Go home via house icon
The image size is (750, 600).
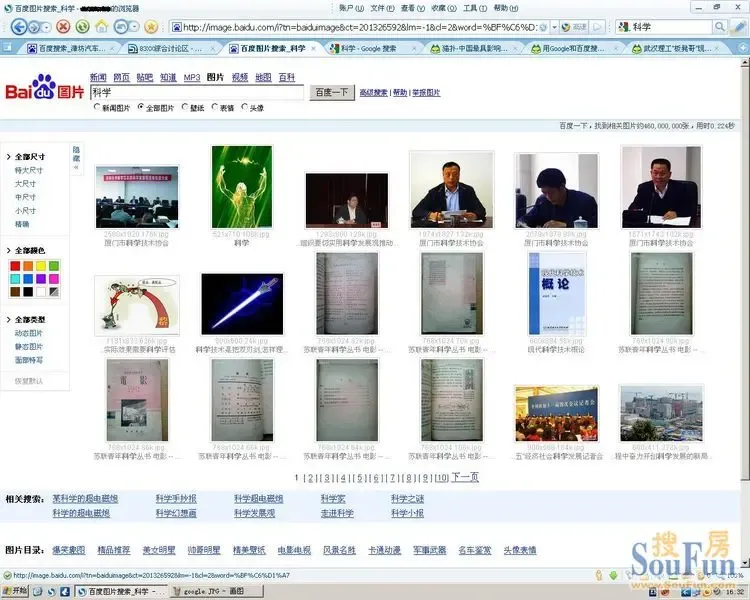tap(101, 26)
